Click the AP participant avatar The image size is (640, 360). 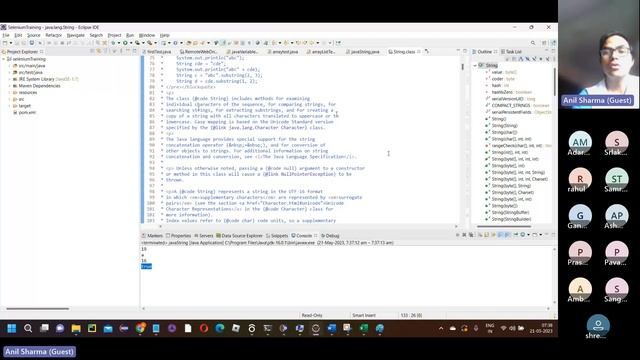tap(616, 216)
